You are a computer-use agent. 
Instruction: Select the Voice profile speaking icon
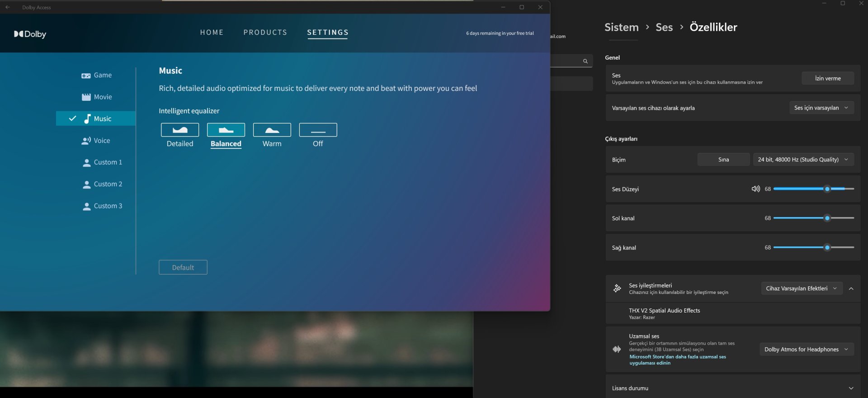point(86,141)
